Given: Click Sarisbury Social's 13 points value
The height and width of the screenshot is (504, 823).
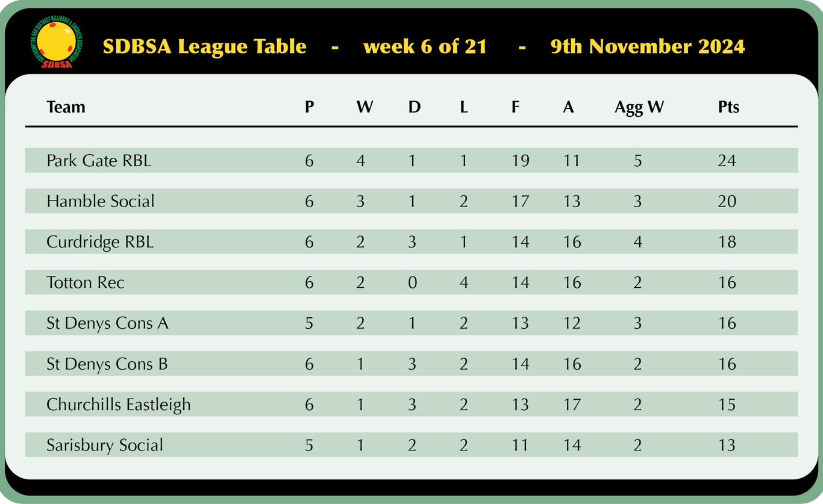Looking at the screenshot, I should point(727,446).
